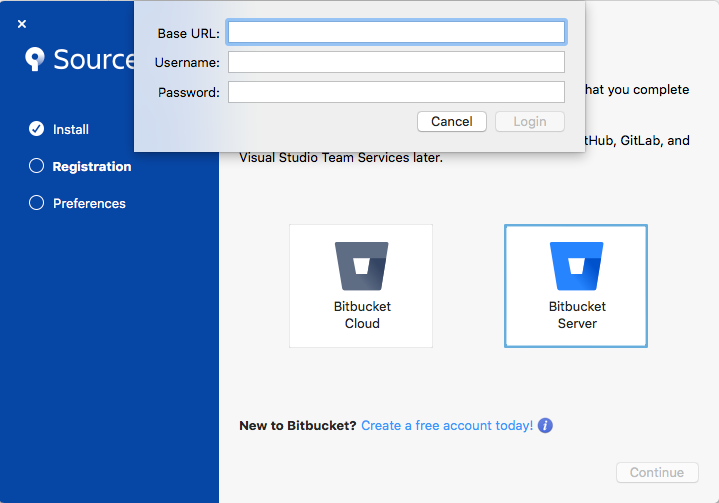Open the Preferences step label
719x503 pixels.
point(89,203)
